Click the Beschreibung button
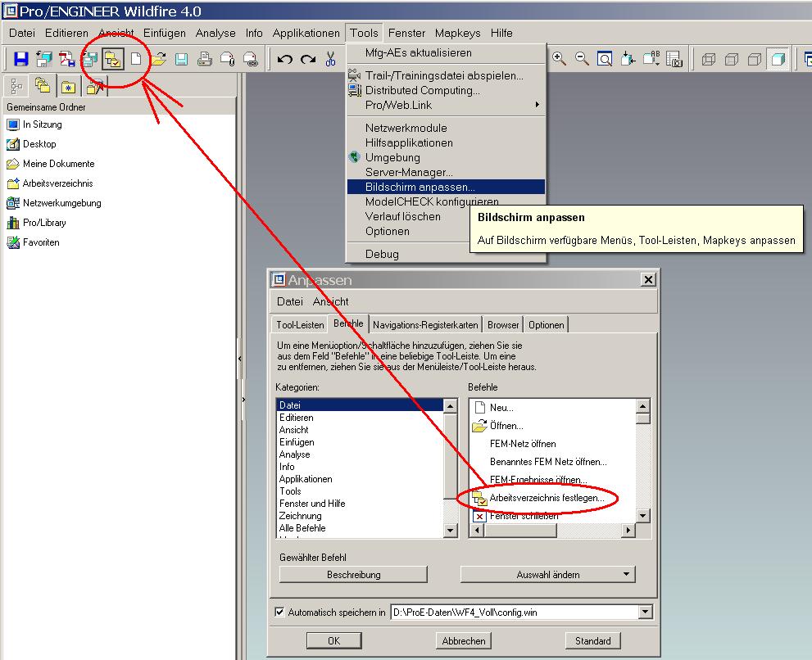Screen dimensions: 812x660 354,575
